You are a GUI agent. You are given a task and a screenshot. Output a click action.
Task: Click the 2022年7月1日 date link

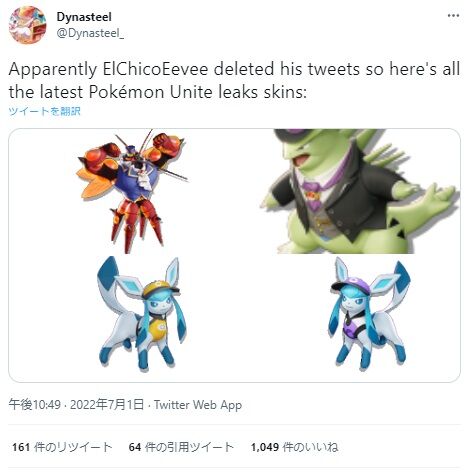[107, 405]
